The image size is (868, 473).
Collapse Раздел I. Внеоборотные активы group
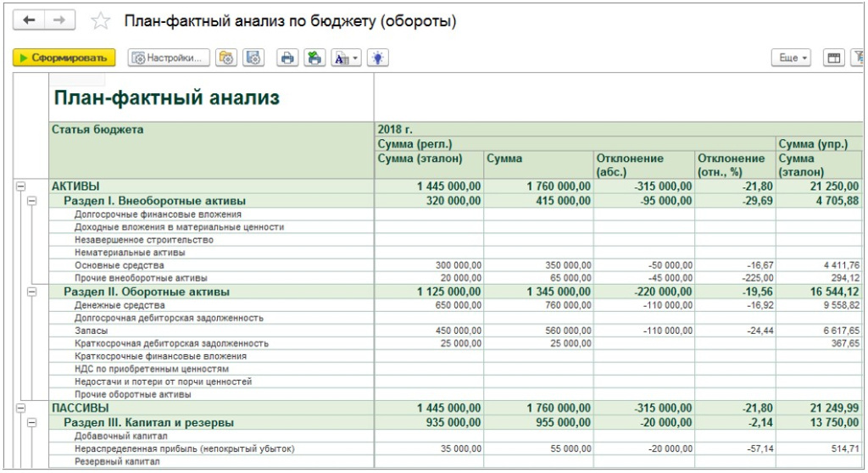[x=32, y=201]
